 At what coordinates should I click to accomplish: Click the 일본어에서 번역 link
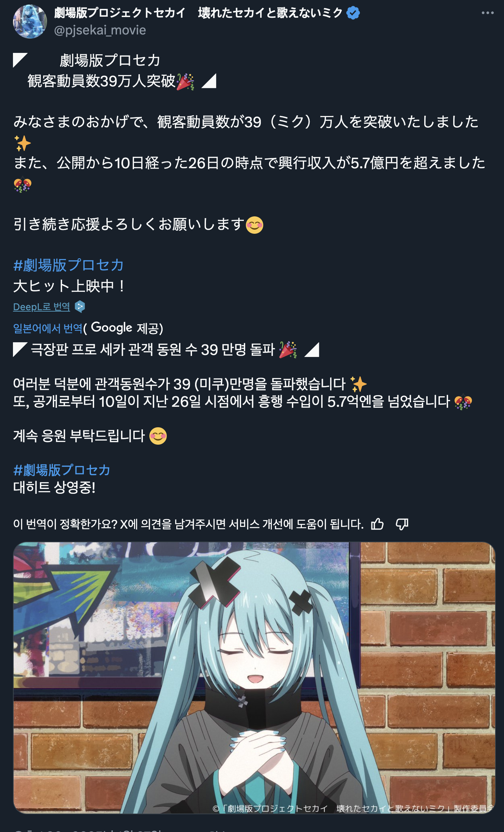pyautogui.click(x=48, y=328)
